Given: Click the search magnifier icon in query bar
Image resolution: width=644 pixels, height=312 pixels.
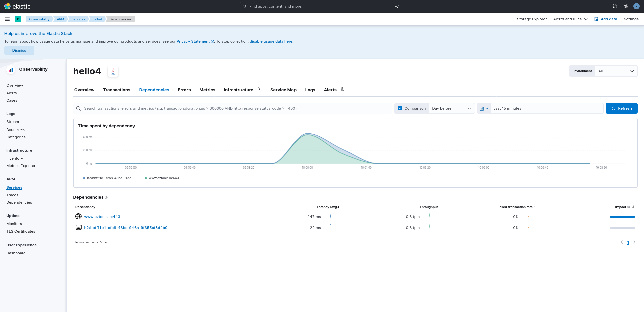Looking at the screenshot, I should pyautogui.click(x=78, y=108).
